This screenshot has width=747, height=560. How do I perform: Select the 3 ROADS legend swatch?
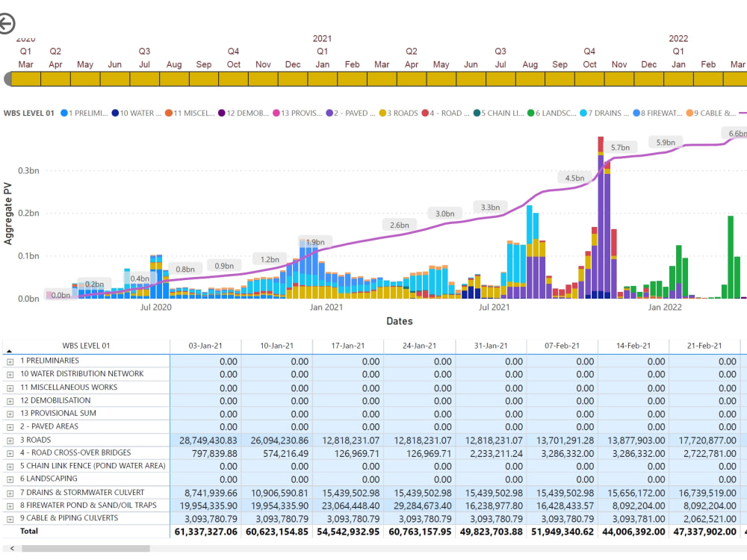coord(382,113)
